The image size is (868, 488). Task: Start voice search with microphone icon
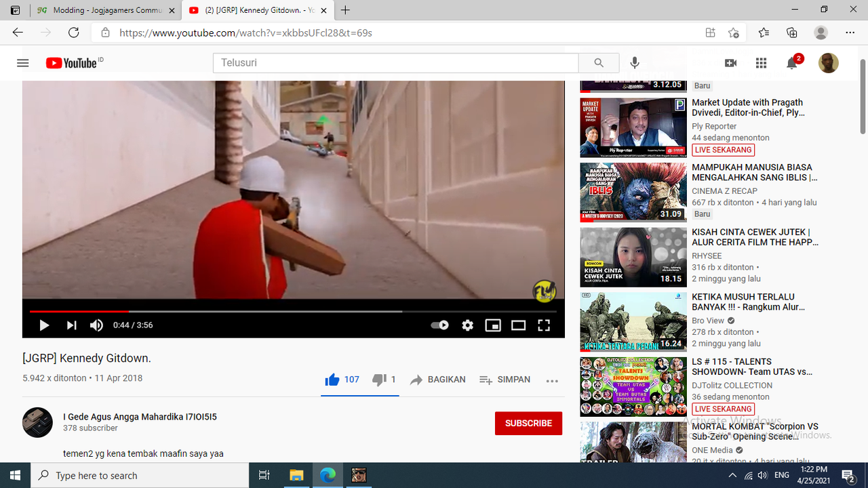635,63
